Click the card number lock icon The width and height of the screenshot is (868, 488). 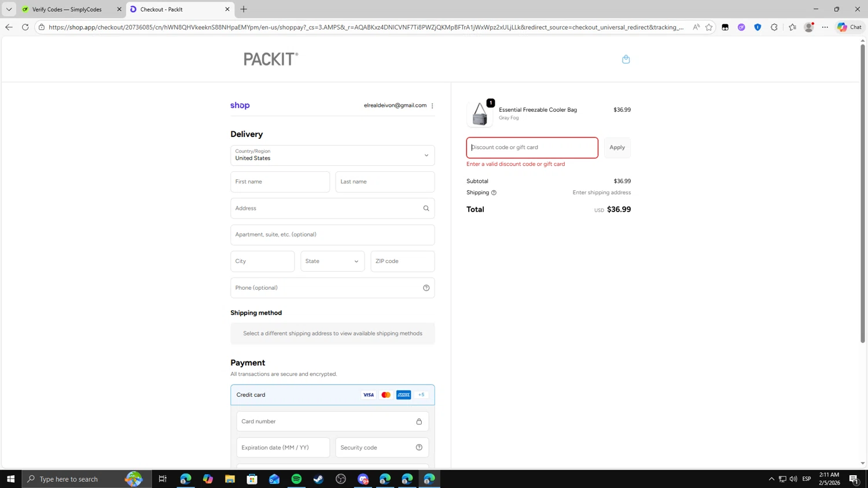tap(419, 422)
